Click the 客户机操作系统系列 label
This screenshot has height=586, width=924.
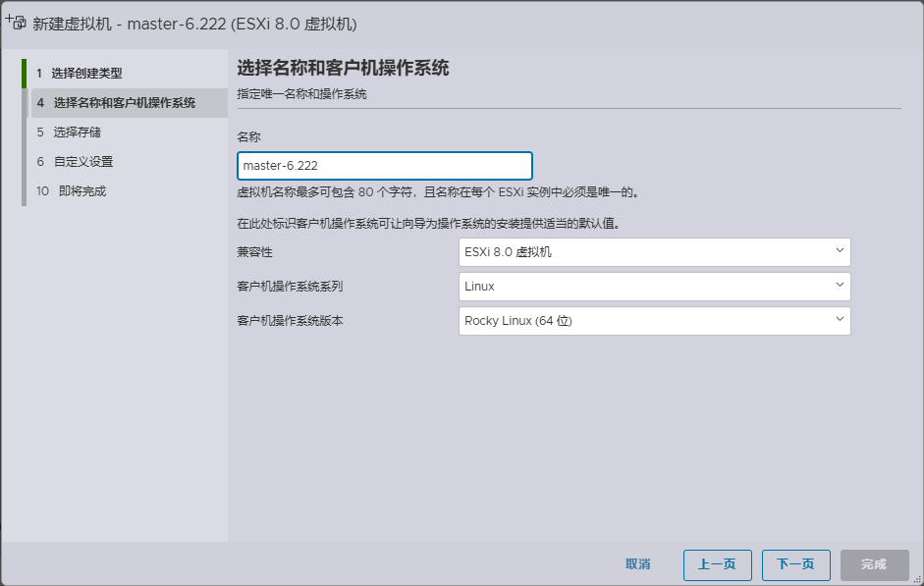[x=290, y=287]
